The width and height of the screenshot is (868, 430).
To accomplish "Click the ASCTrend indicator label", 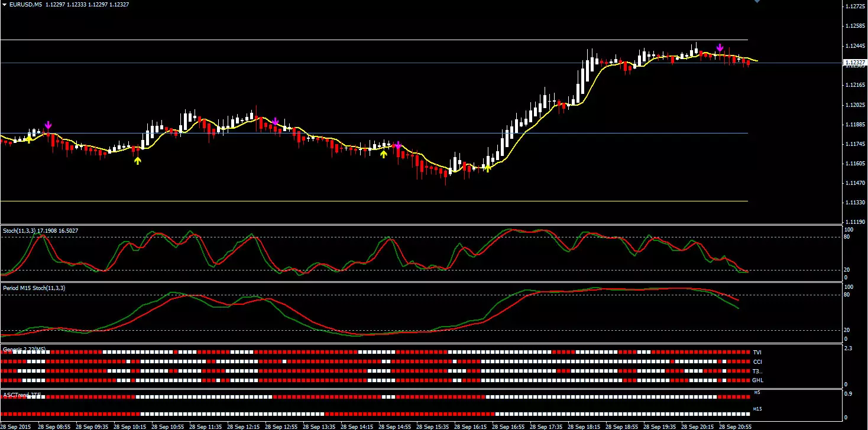I will pos(22,394).
